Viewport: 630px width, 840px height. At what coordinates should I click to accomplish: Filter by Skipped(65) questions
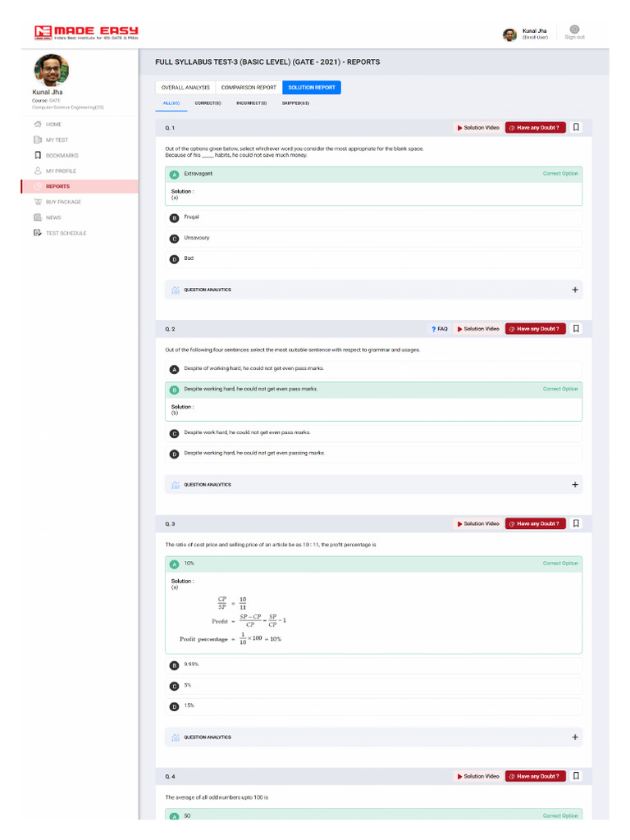pos(295,103)
